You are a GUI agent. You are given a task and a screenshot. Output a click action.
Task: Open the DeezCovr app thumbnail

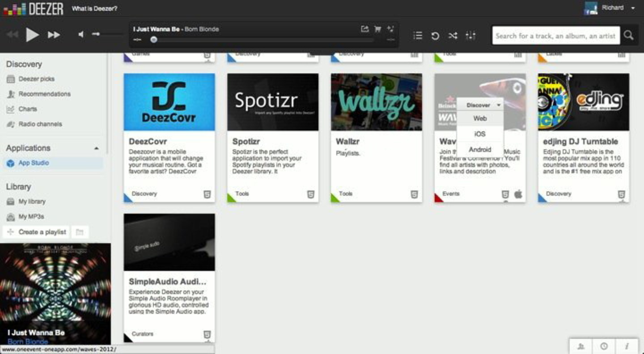point(169,102)
